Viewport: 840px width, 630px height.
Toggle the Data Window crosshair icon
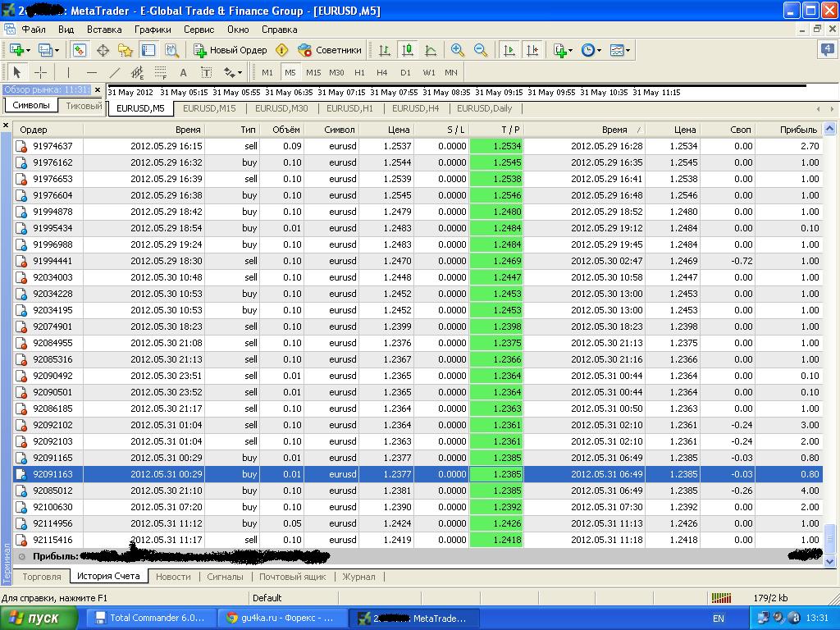coord(103,50)
